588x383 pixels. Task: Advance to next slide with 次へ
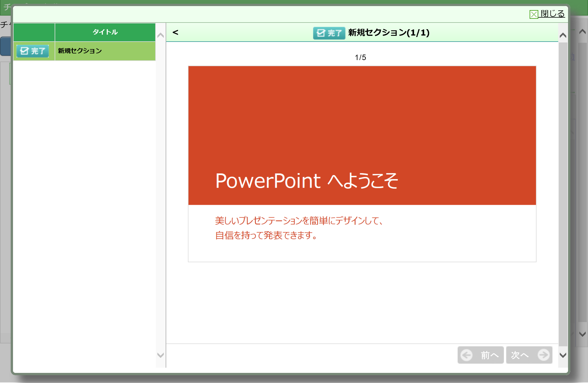tap(529, 355)
